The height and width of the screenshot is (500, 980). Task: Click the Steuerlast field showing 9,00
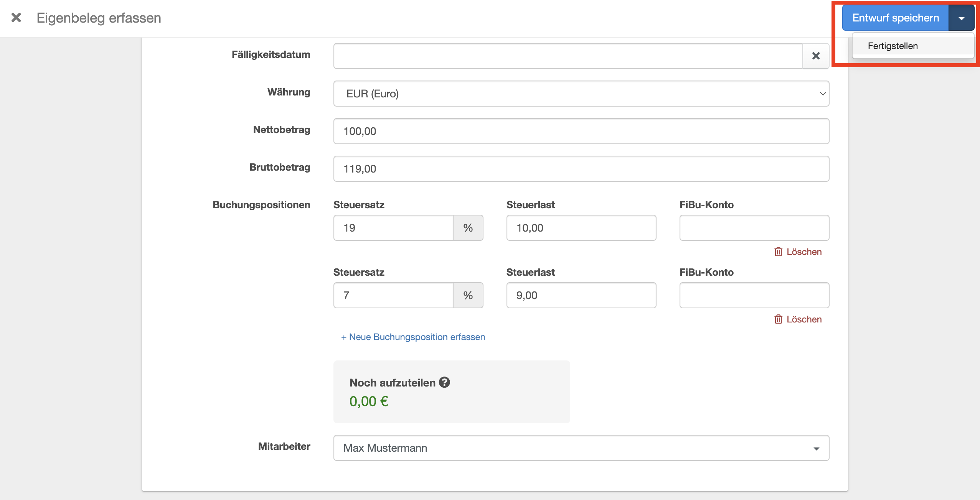tap(581, 295)
